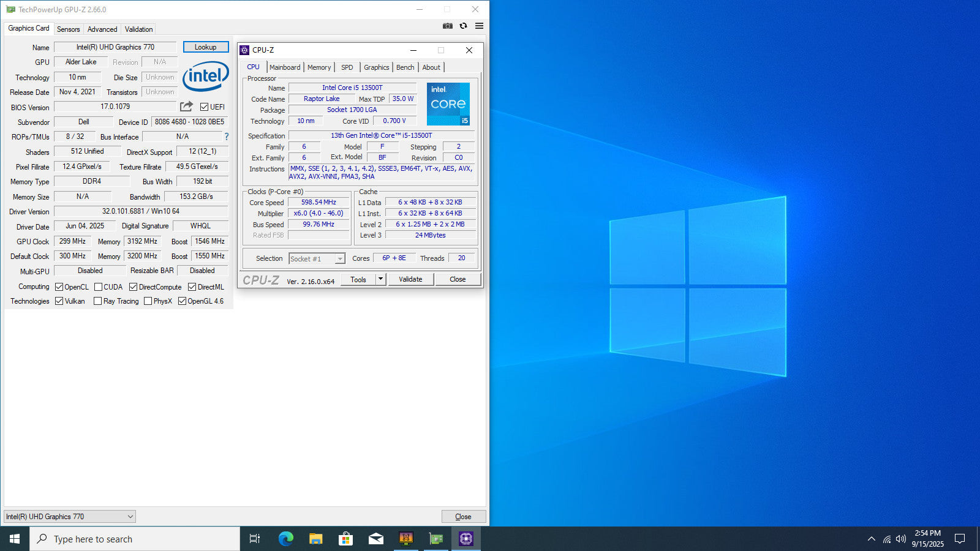Viewport: 980px width, 551px height.
Task: Toggle the PhysX checkbox
Action: coord(148,301)
